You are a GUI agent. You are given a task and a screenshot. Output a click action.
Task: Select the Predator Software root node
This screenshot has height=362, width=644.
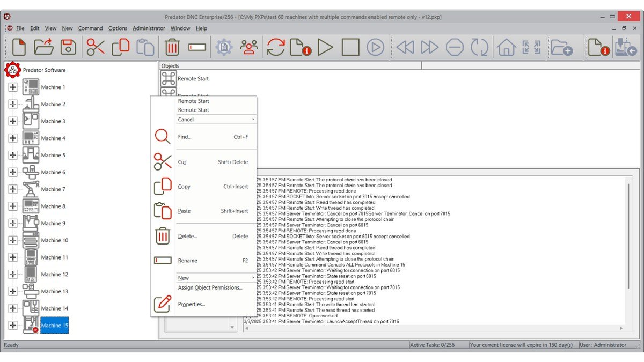tap(44, 70)
